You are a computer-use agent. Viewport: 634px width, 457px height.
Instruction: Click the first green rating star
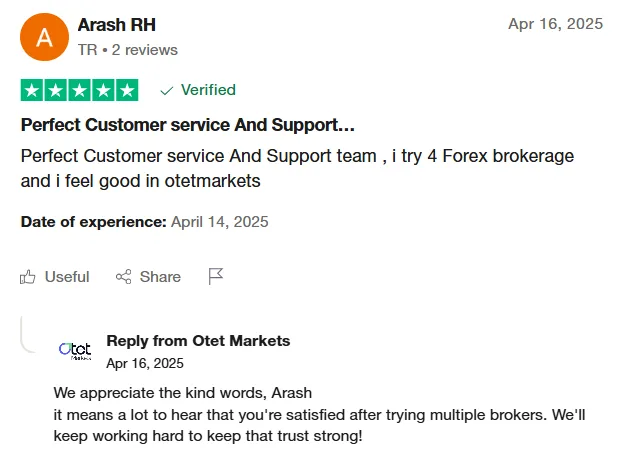click(32, 90)
